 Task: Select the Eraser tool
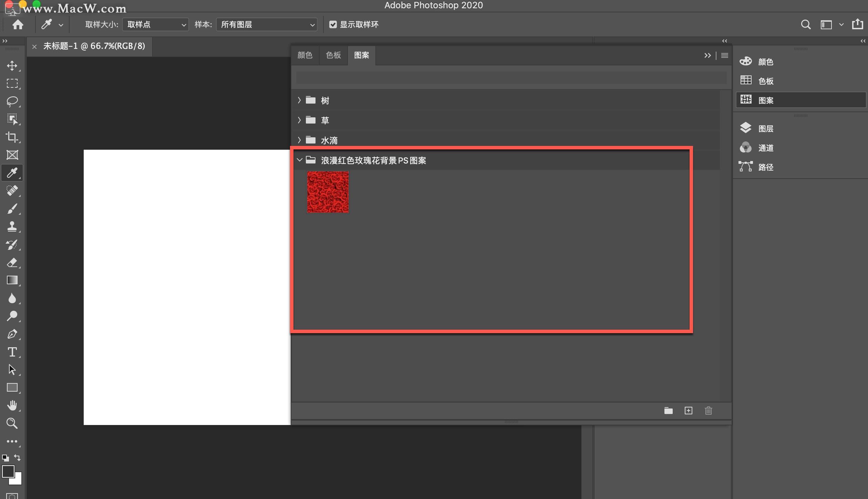[12, 263]
